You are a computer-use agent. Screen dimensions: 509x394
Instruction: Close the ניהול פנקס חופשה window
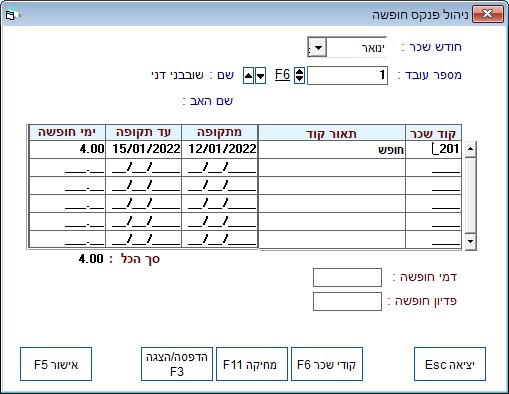488,14
